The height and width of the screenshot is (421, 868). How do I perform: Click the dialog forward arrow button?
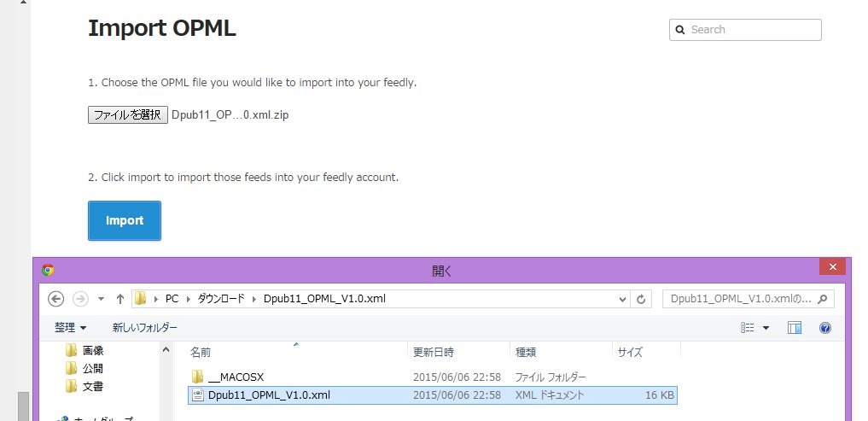point(80,299)
